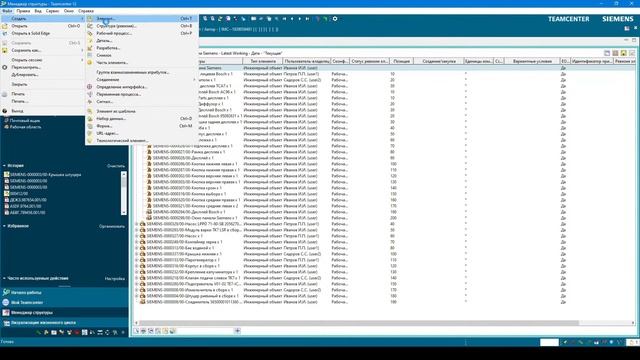640x360 pixels.
Task: Click Пересмотреть... in File menu
Action: point(42,67)
